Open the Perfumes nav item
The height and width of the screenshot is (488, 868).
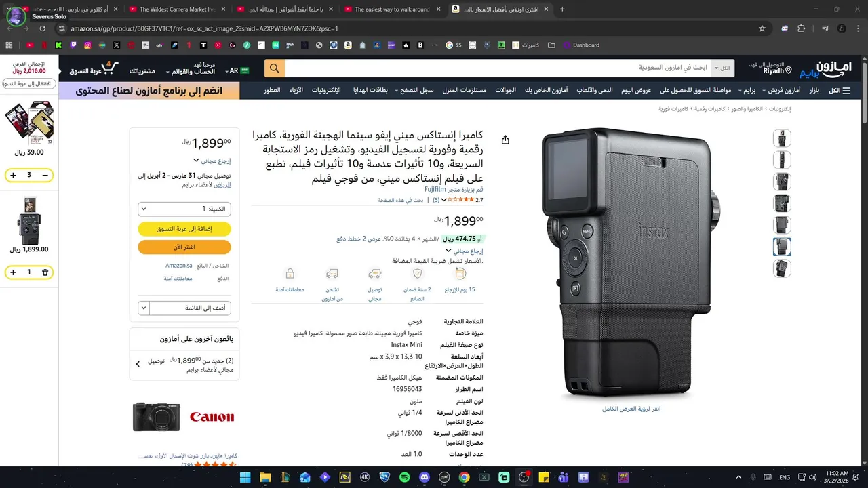pos(273,90)
